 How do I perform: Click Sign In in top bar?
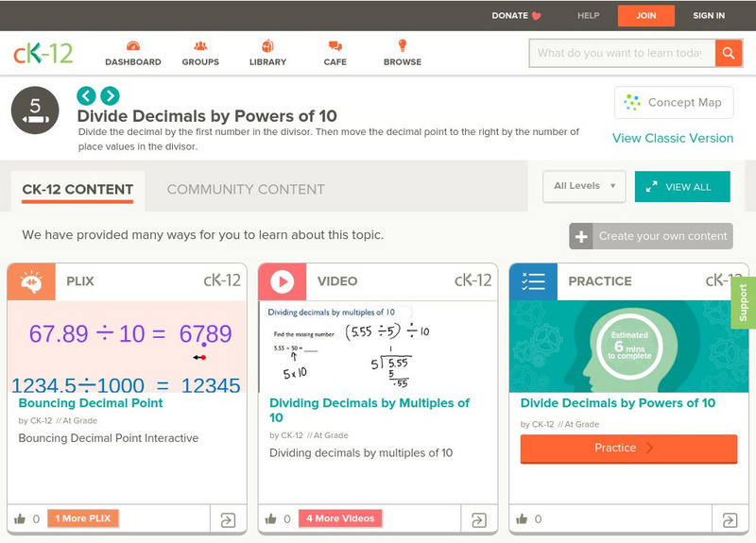click(x=709, y=15)
